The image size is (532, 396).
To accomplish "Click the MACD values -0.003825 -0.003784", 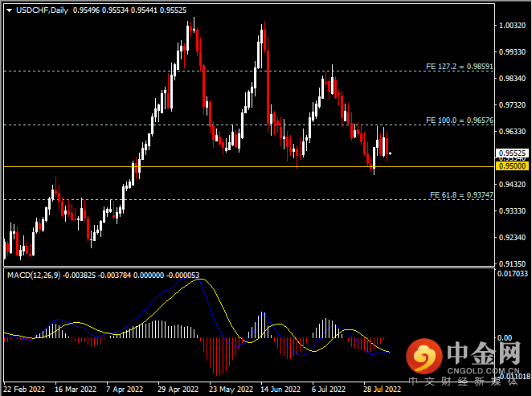I will click(x=96, y=275).
